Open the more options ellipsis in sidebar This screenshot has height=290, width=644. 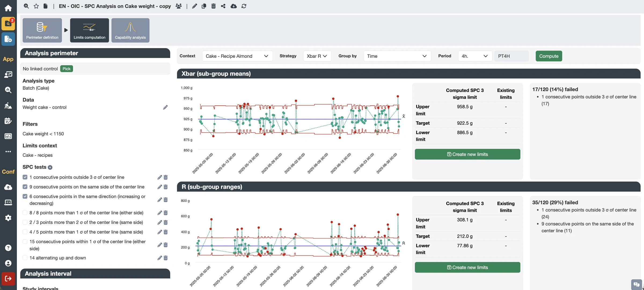pyautogui.click(x=8, y=152)
